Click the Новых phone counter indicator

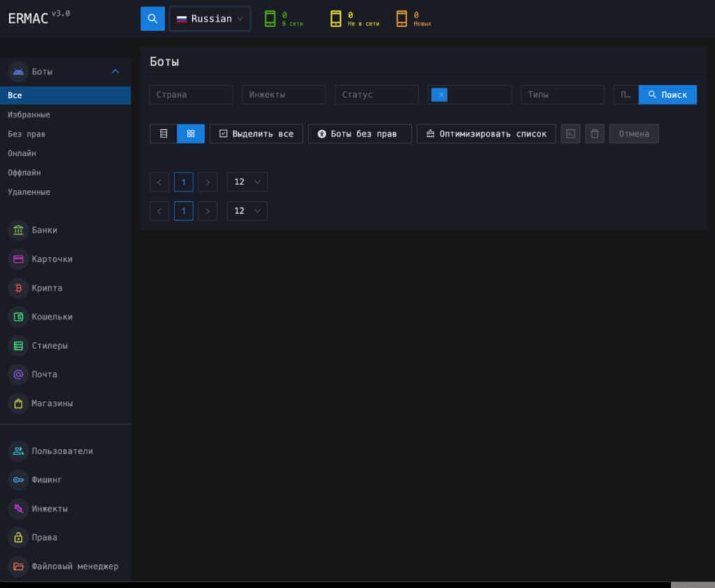pos(413,18)
